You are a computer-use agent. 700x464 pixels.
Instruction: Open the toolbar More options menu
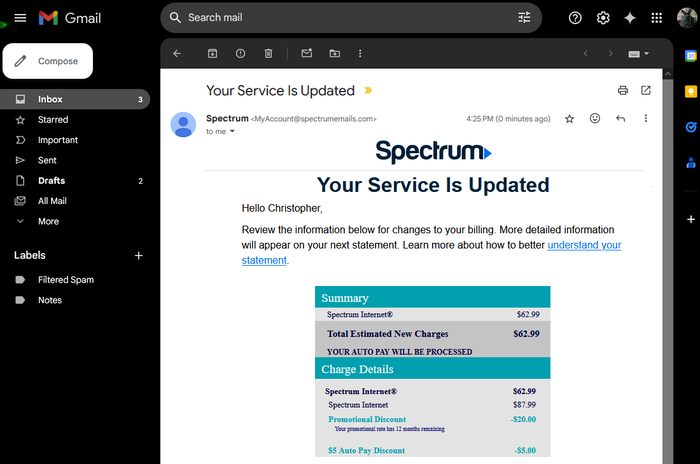360,54
